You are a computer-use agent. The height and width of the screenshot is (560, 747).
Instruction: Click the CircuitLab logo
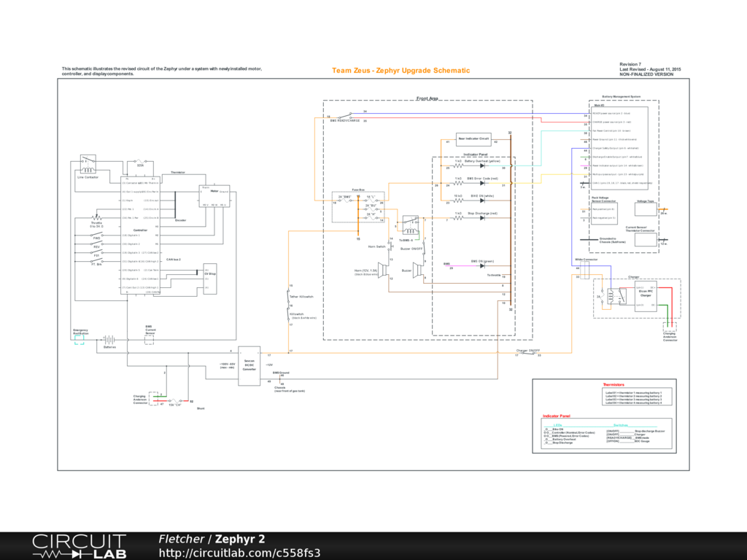tap(79, 546)
